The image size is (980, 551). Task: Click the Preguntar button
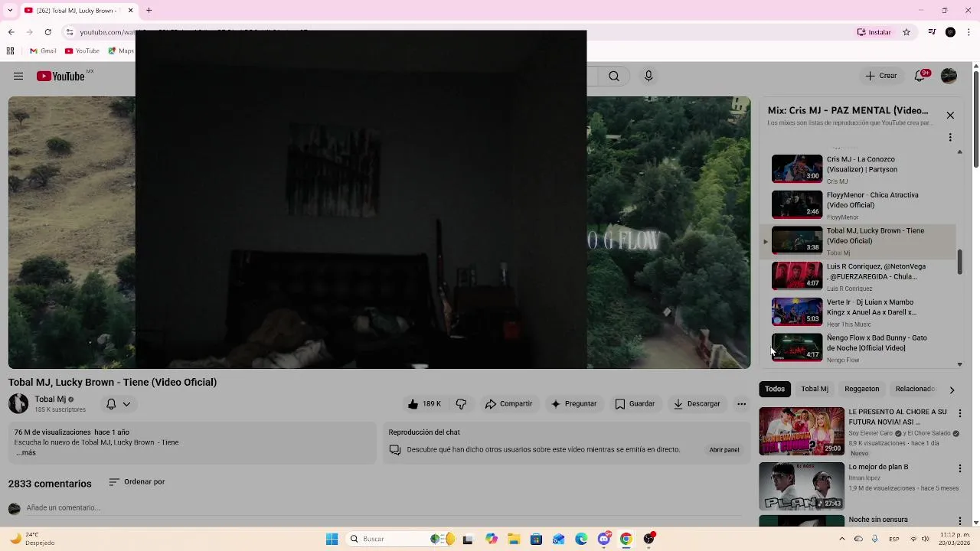pyautogui.click(x=573, y=404)
